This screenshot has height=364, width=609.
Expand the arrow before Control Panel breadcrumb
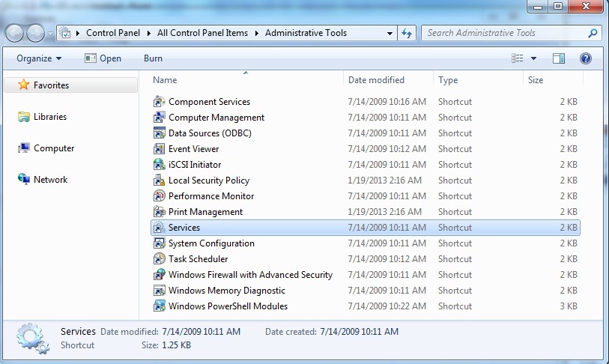click(x=78, y=34)
